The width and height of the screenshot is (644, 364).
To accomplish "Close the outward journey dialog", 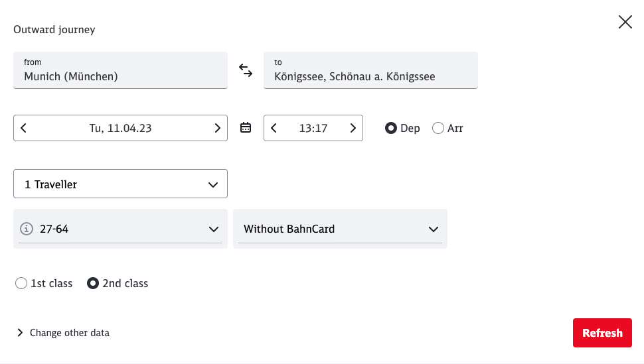I will point(625,22).
